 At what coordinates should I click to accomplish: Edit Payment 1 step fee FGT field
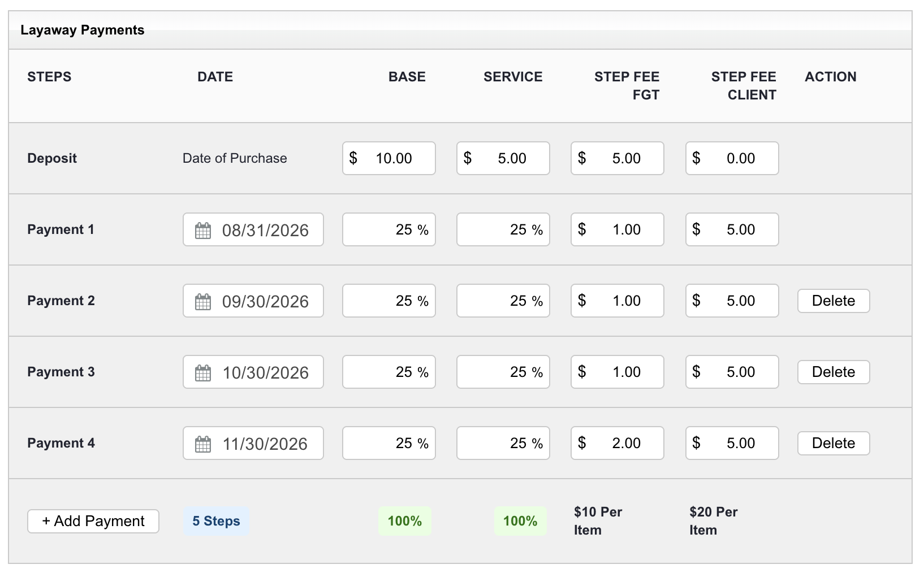tap(618, 229)
